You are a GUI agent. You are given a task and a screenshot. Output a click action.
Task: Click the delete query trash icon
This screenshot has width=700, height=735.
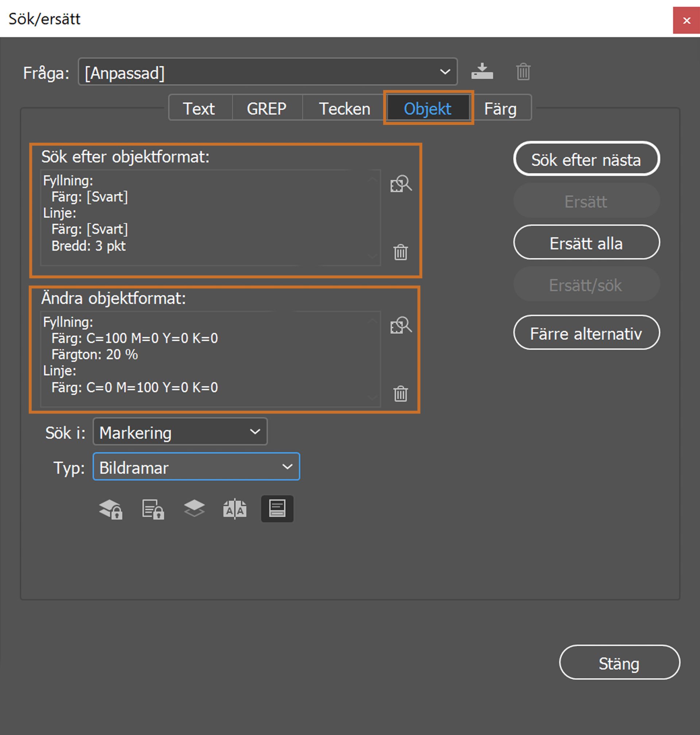point(523,71)
